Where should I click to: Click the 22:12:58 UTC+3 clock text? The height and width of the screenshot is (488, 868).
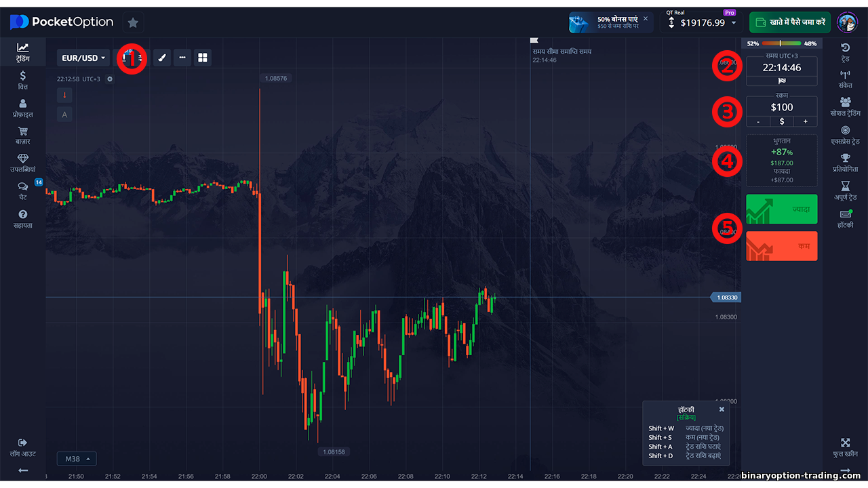(x=79, y=79)
